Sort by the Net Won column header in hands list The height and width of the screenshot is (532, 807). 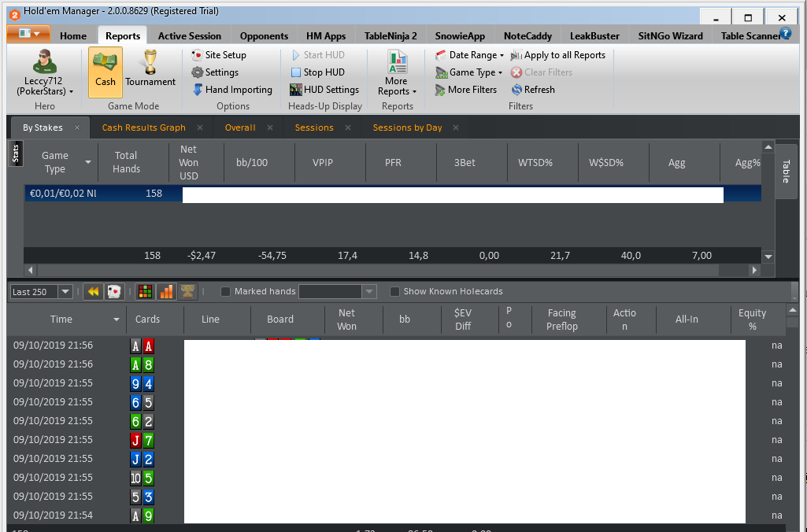(x=346, y=320)
